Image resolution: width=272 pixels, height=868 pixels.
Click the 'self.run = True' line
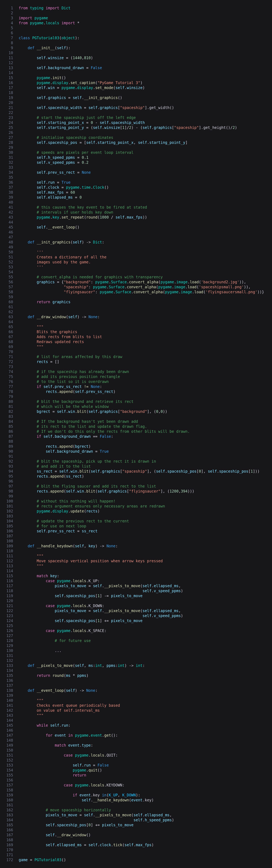pyautogui.click(x=54, y=182)
